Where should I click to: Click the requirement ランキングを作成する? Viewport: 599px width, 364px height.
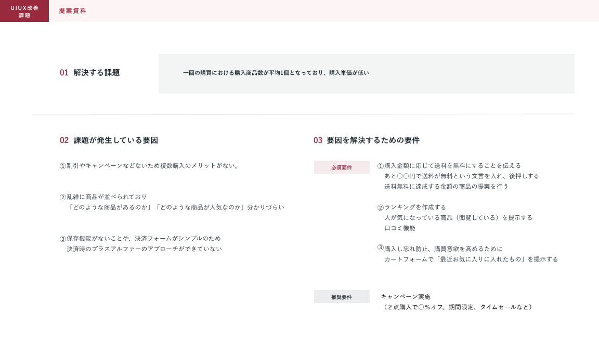(x=412, y=207)
